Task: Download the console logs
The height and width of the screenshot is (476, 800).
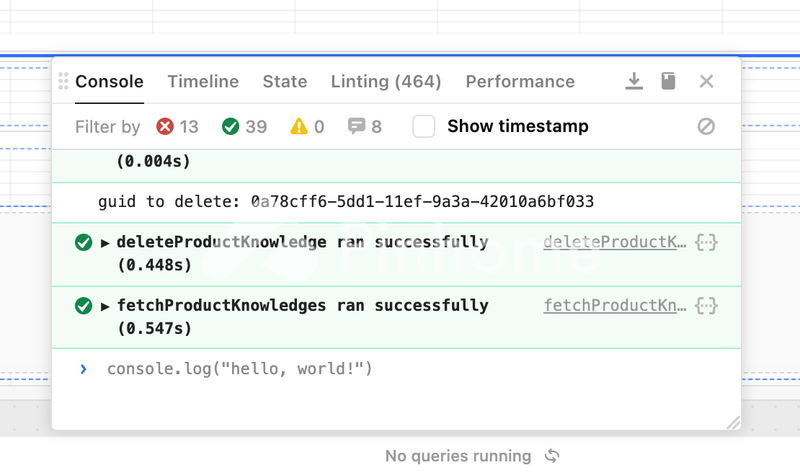Action: 633,81
